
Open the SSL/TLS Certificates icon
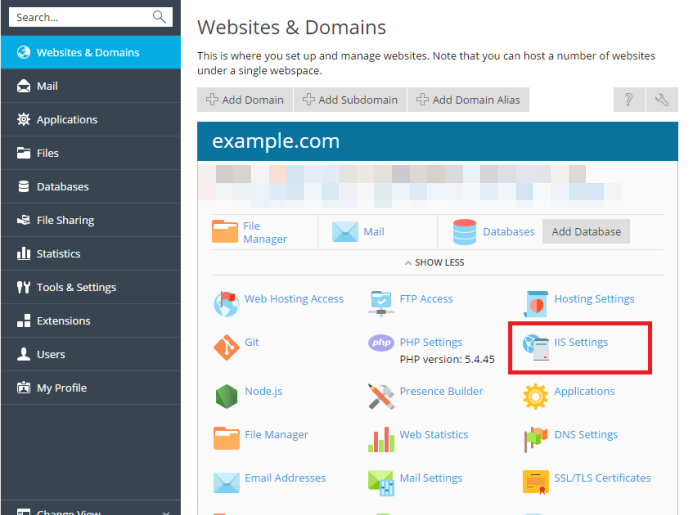pos(536,481)
